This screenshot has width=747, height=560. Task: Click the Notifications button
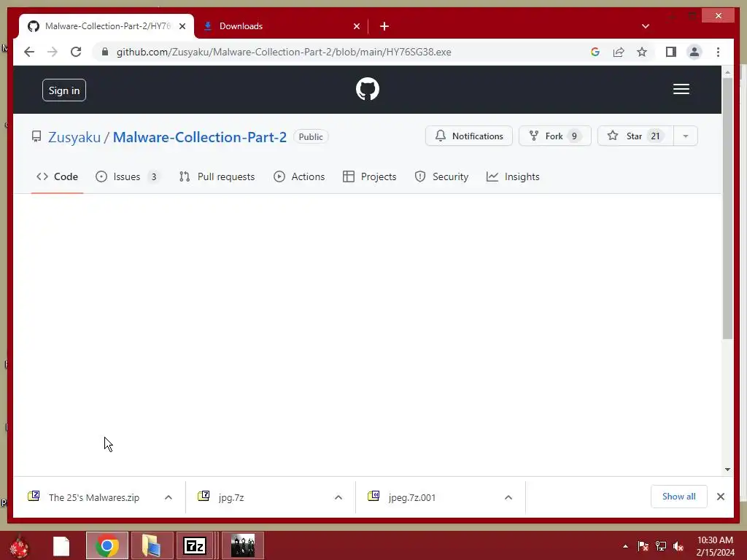[469, 136]
